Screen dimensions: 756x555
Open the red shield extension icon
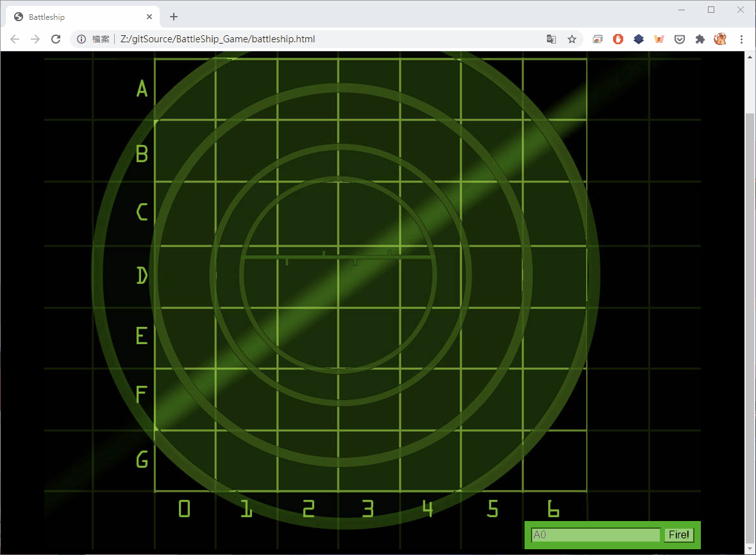click(x=618, y=39)
